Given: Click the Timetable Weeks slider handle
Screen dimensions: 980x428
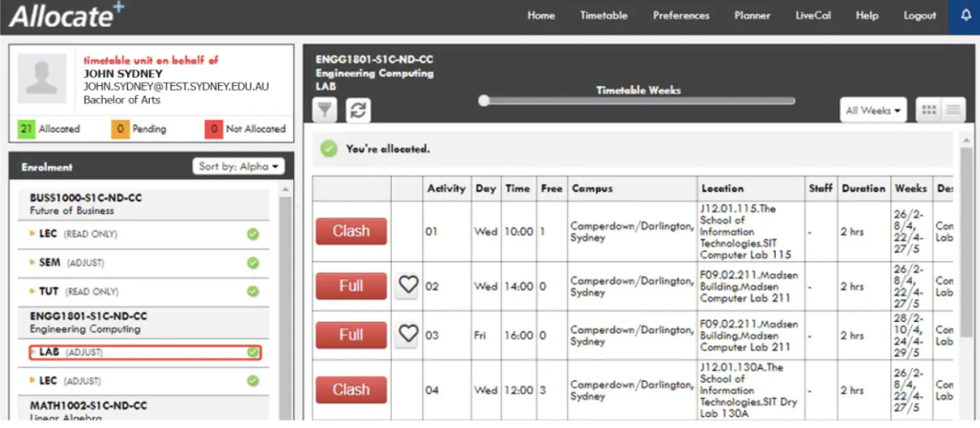Looking at the screenshot, I should [x=483, y=101].
